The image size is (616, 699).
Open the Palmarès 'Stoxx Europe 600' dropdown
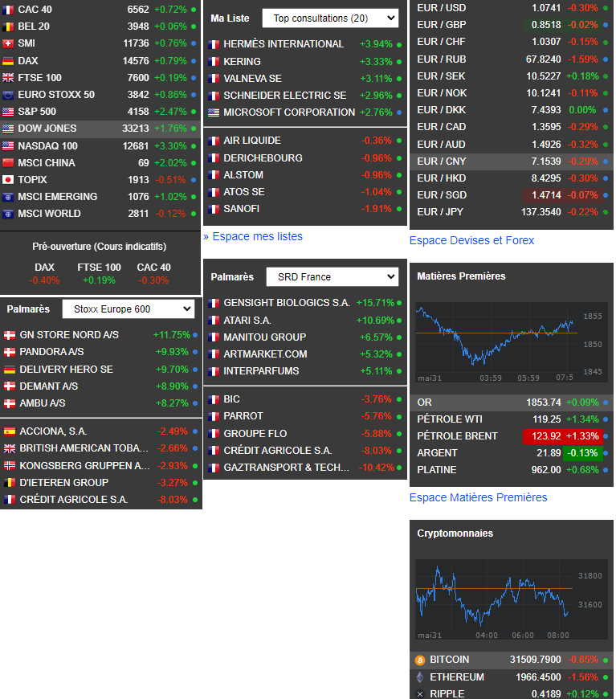129,309
